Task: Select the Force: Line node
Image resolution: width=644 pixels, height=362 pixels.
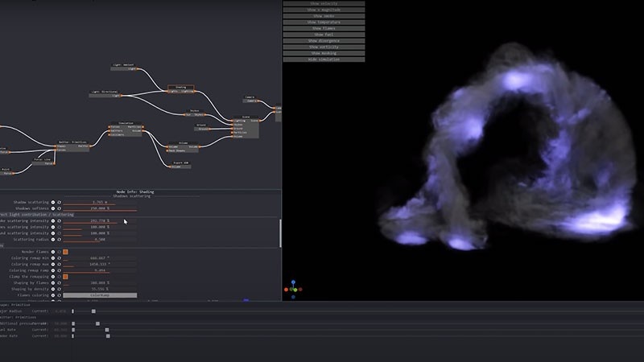Action: click(43, 162)
